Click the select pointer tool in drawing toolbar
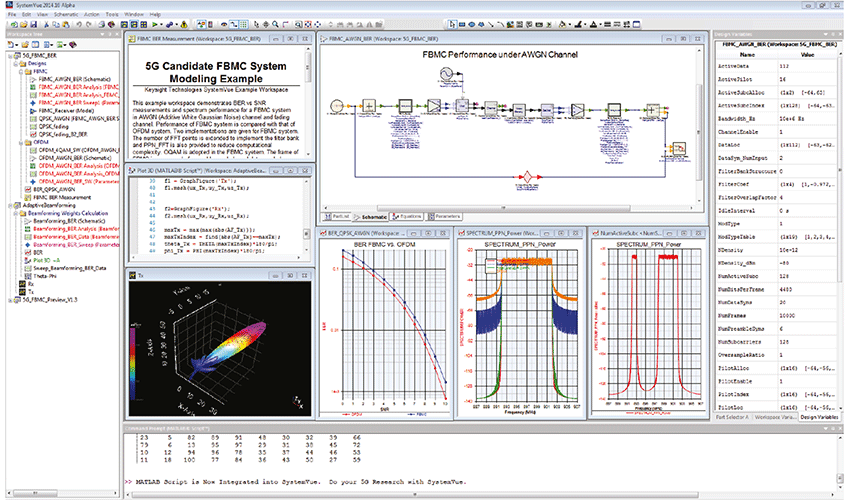Screen dimensions: 846x500 [452, 24]
